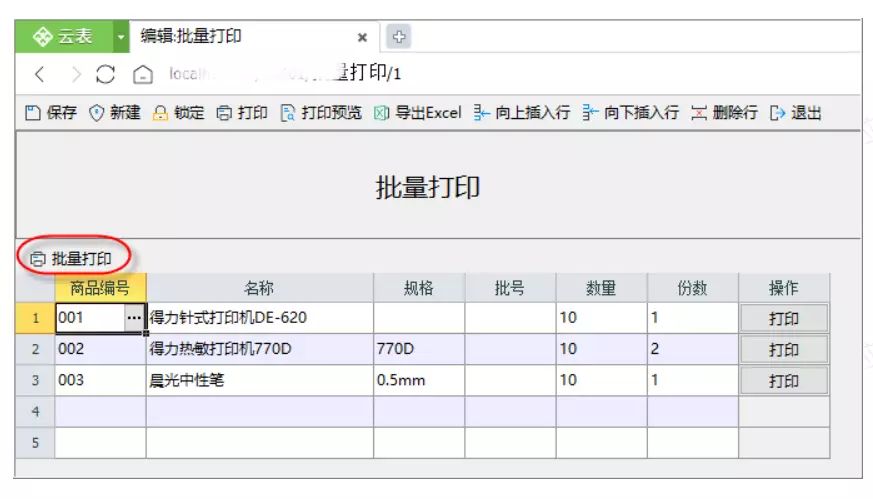This screenshot has width=873, height=499.
Task: Refresh the current page
Action: tap(105, 74)
